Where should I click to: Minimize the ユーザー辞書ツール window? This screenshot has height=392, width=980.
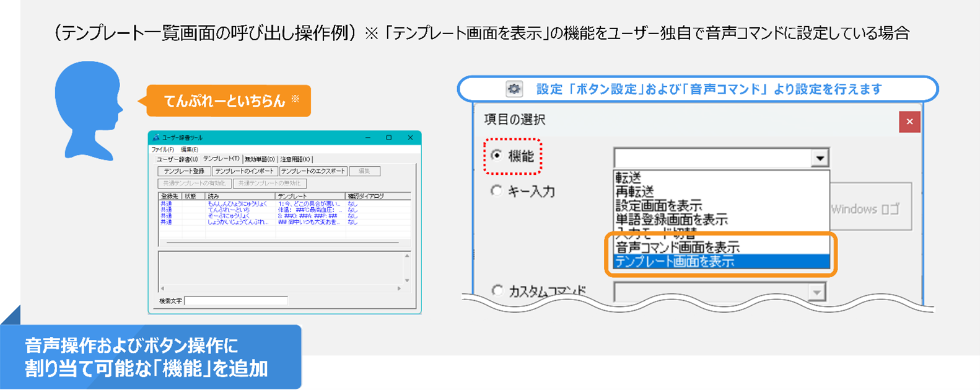[x=368, y=138]
